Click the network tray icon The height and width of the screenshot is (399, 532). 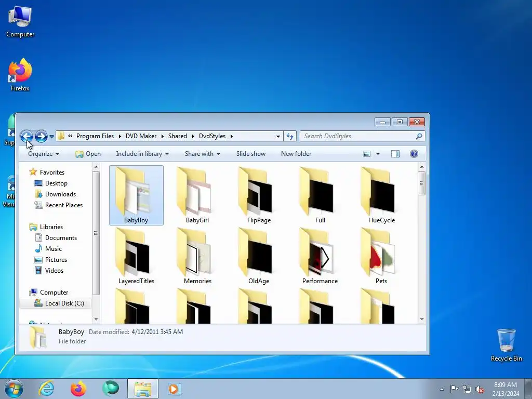[467, 389]
